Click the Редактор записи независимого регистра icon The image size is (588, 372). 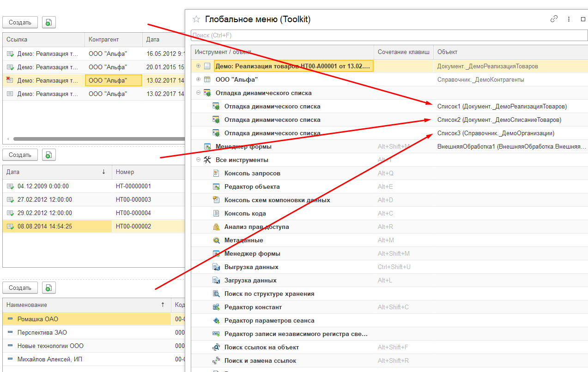click(216, 334)
